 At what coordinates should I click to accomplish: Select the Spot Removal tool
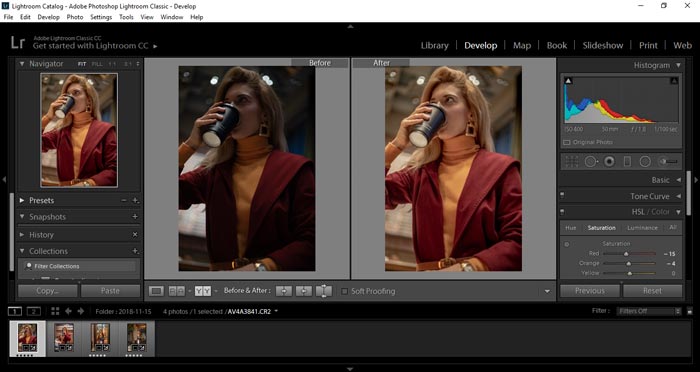pos(591,162)
